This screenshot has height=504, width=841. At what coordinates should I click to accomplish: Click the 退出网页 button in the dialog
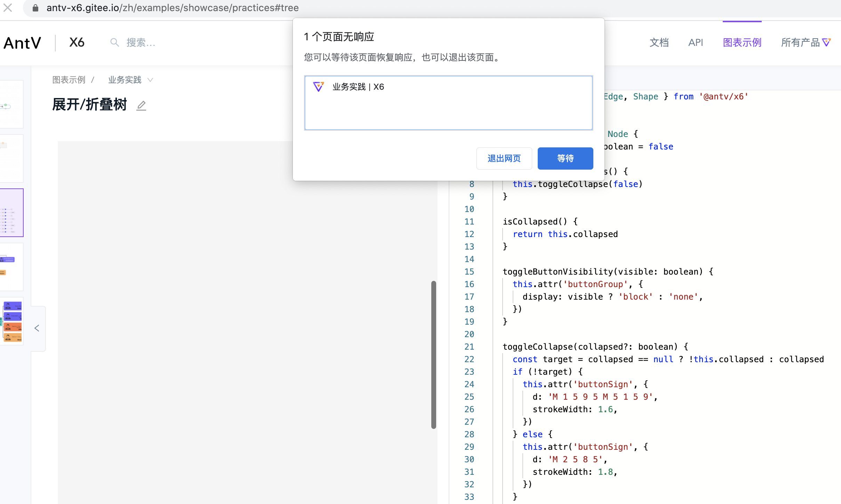(x=504, y=158)
